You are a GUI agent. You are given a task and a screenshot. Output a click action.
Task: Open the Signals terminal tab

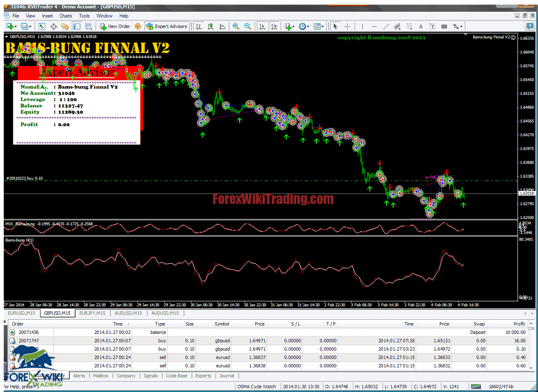point(151,376)
